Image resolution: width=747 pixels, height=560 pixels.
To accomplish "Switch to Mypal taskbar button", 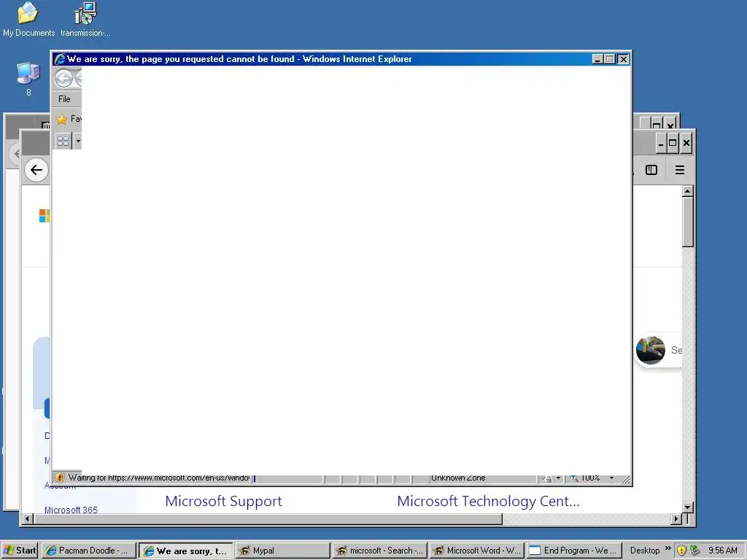I will pos(282,551).
